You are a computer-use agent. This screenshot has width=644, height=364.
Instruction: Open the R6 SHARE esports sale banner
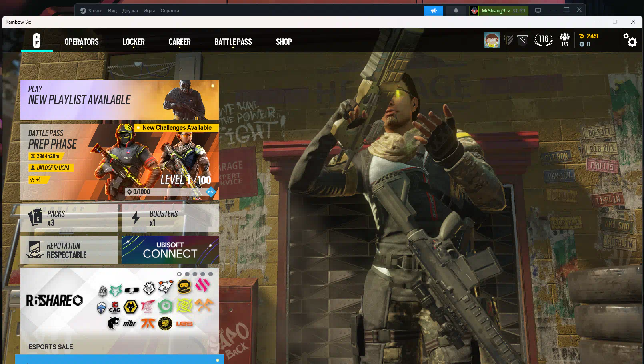(120, 311)
